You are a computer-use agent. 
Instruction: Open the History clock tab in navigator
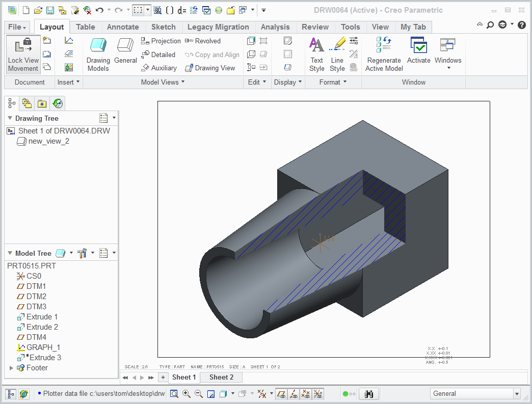tap(58, 103)
